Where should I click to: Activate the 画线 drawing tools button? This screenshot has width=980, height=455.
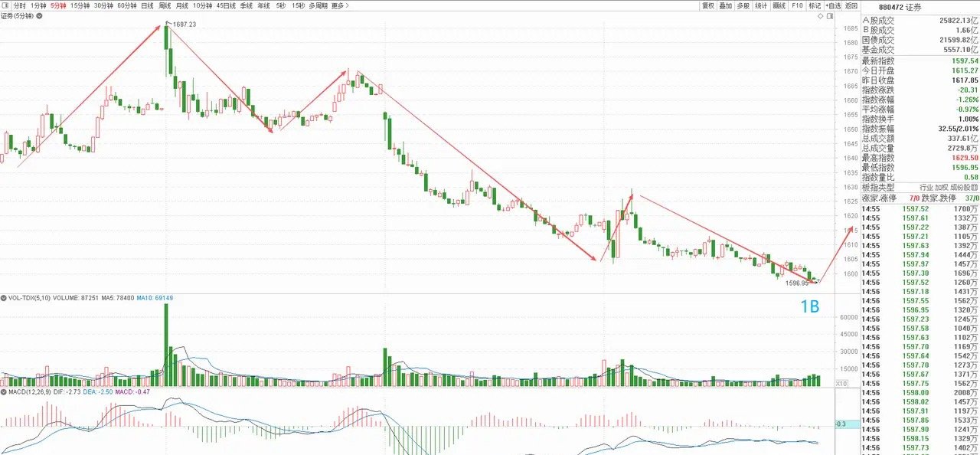[779, 5]
